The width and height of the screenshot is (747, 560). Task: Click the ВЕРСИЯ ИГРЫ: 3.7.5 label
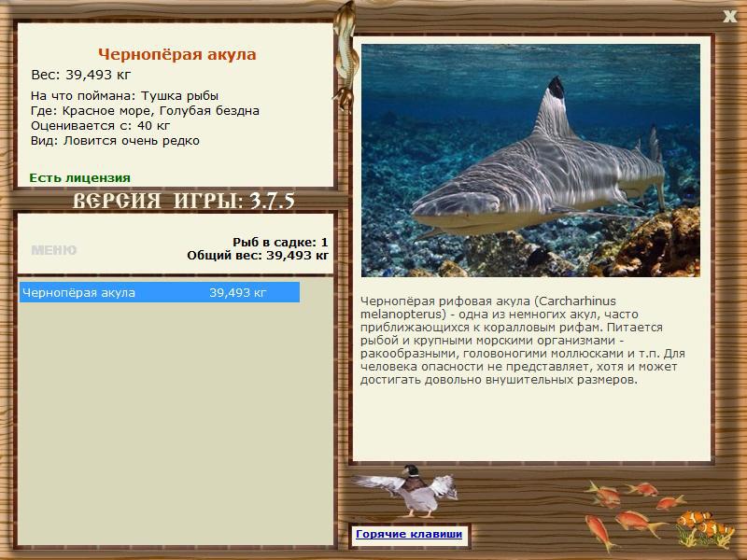click(183, 201)
